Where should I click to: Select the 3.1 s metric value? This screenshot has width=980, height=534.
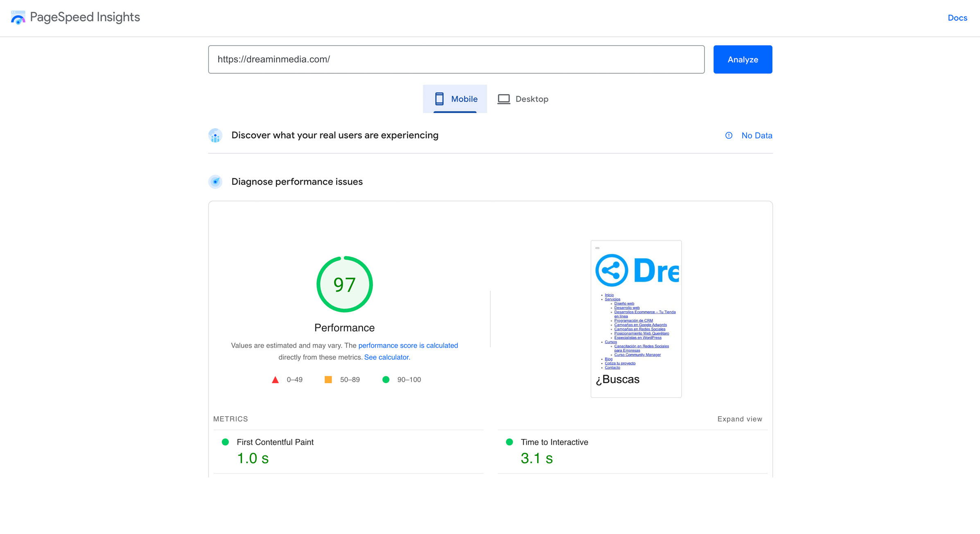click(x=537, y=458)
